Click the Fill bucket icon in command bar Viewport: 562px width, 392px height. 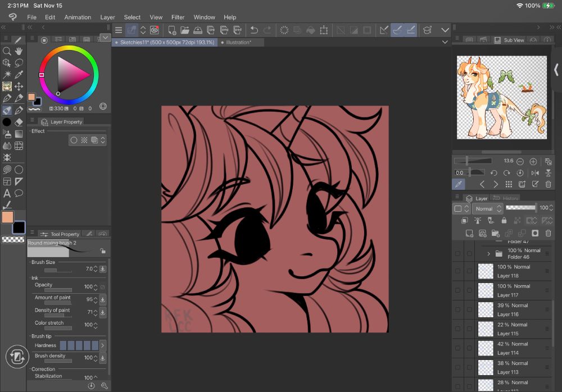pyautogui.click(x=311, y=30)
